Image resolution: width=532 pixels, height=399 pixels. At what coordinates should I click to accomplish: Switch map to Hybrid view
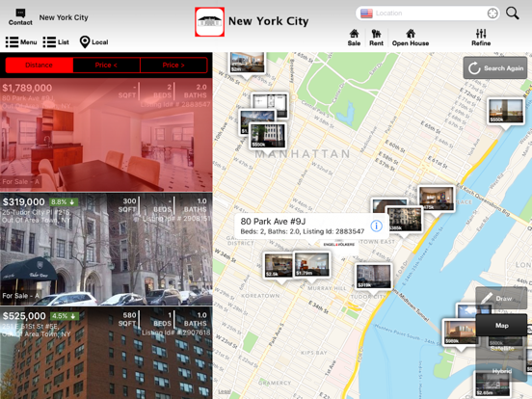coord(502,371)
